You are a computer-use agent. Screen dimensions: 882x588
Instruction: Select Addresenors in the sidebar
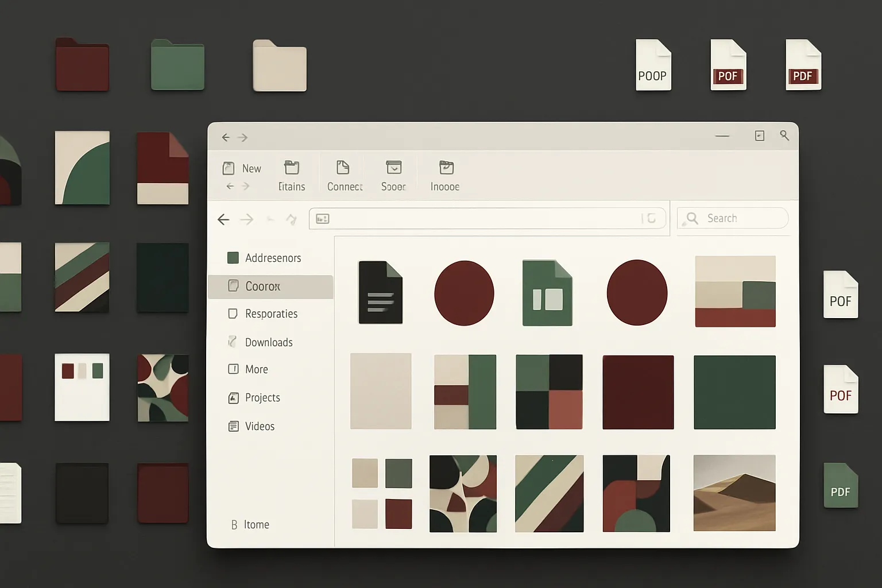point(270,258)
